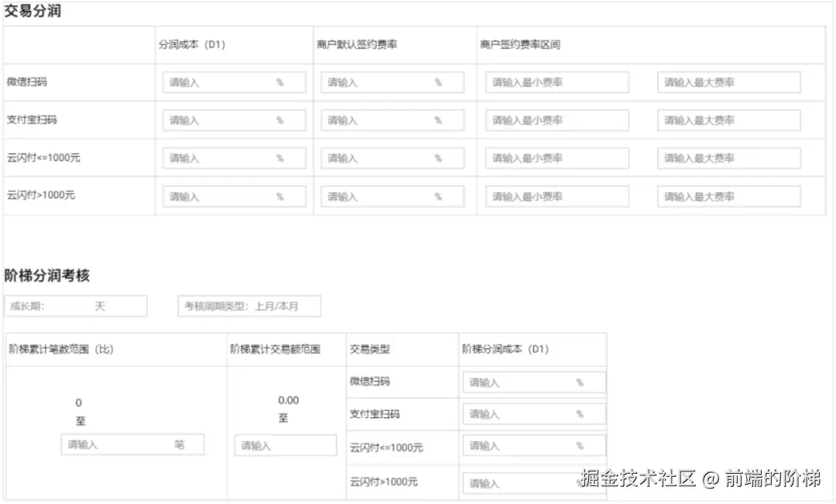The height and width of the screenshot is (504, 836).
Task: Click 云闪付<=1000元 分润成本 input field
Action: click(x=232, y=157)
